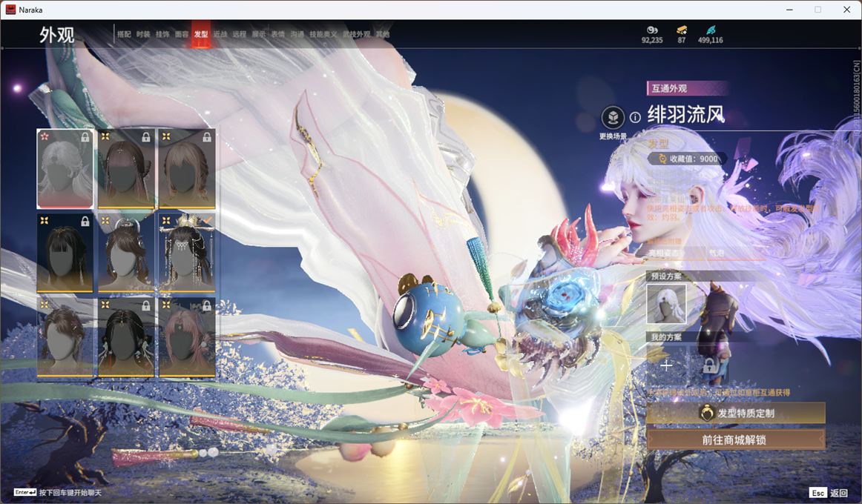Select the short brown hairstyle in bottom row

coord(65,336)
